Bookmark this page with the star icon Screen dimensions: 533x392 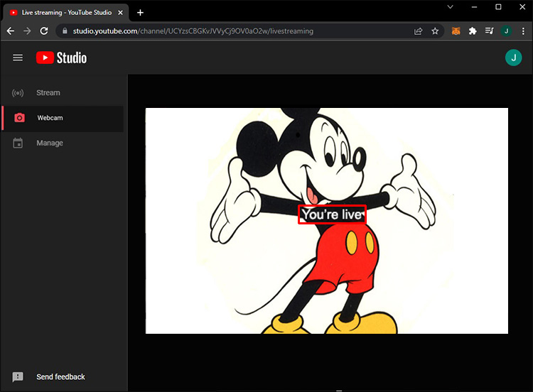(435, 31)
